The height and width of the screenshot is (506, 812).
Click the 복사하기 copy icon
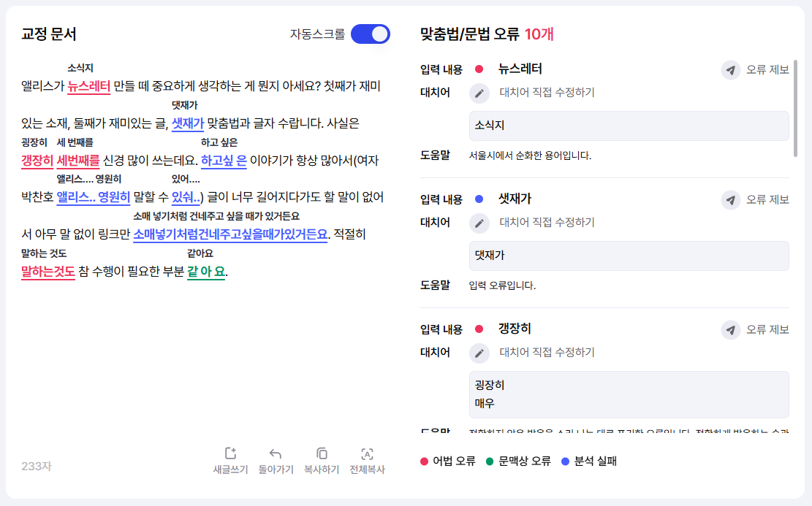pos(322,453)
